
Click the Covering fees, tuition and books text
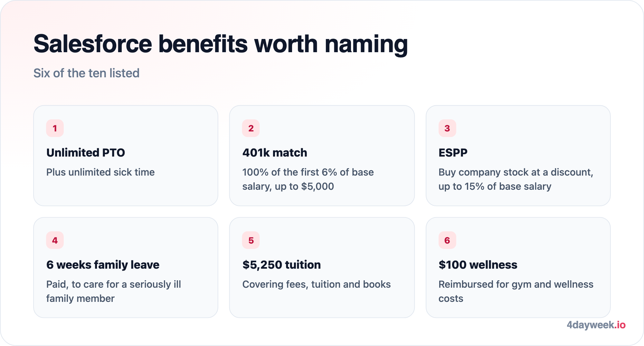[317, 284]
